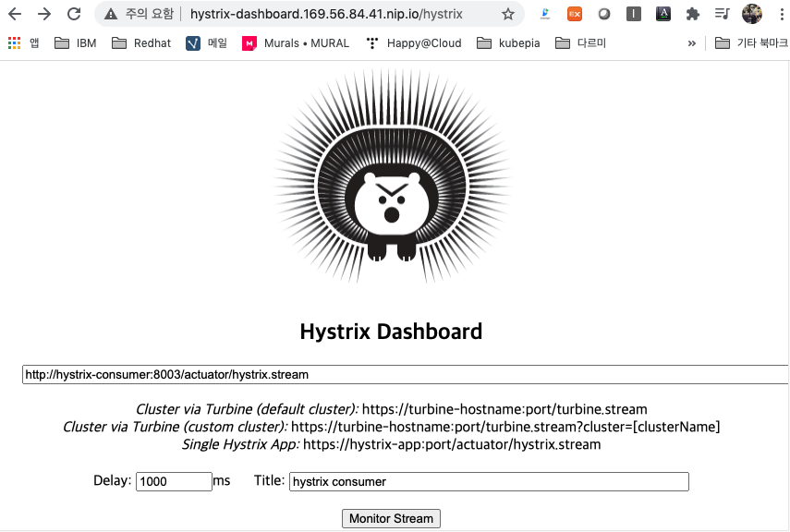Open the Redhat bookmarks folder
The width and height of the screenshot is (790, 532).
coord(141,43)
